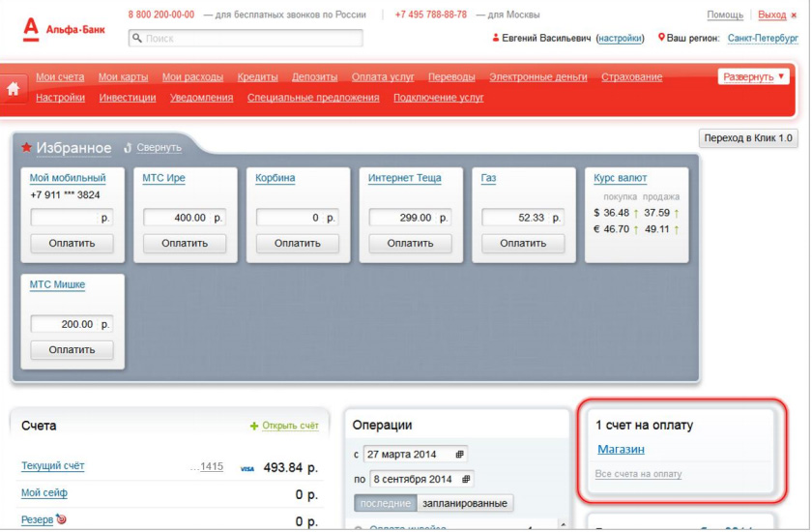Go to home via house icon
Viewport: 812px width, 532px height.
click(14, 89)
